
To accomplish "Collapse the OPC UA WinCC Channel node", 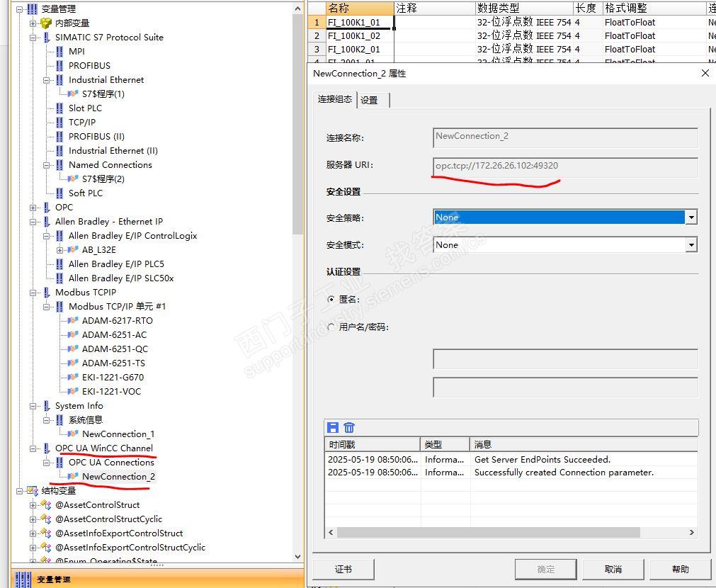I will pos(33,448).
